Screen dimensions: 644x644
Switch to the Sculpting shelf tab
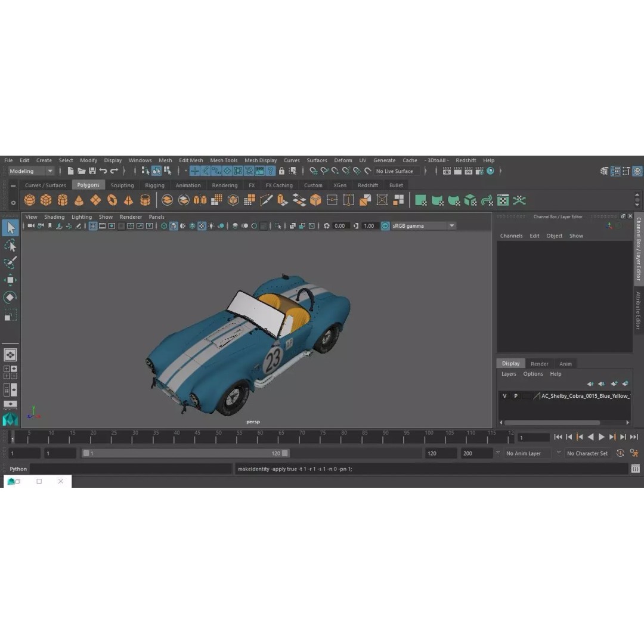pos(122,185)
